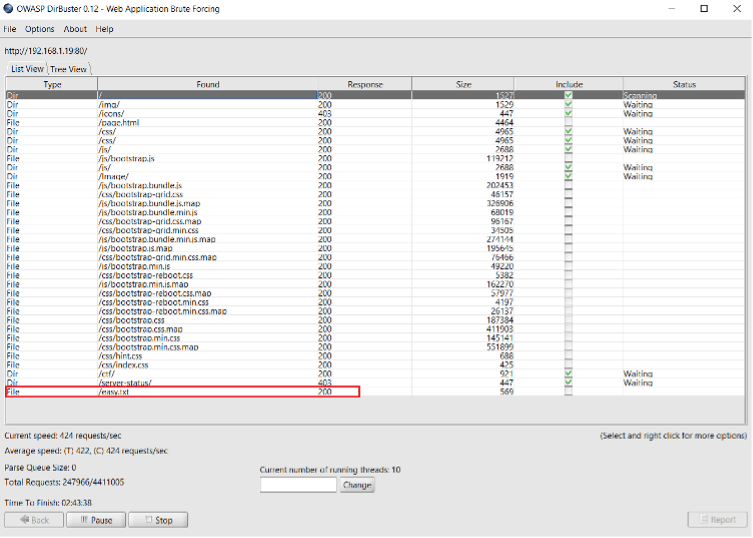The image size is (753, 538).
Task: Click the OWASP DirBuster title bar icon
Action: point(8,9)
